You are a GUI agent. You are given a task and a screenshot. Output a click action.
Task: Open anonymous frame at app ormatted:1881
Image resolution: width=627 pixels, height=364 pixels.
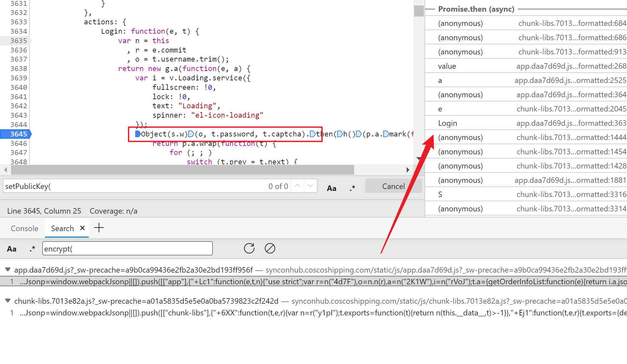tap(526, 180)
